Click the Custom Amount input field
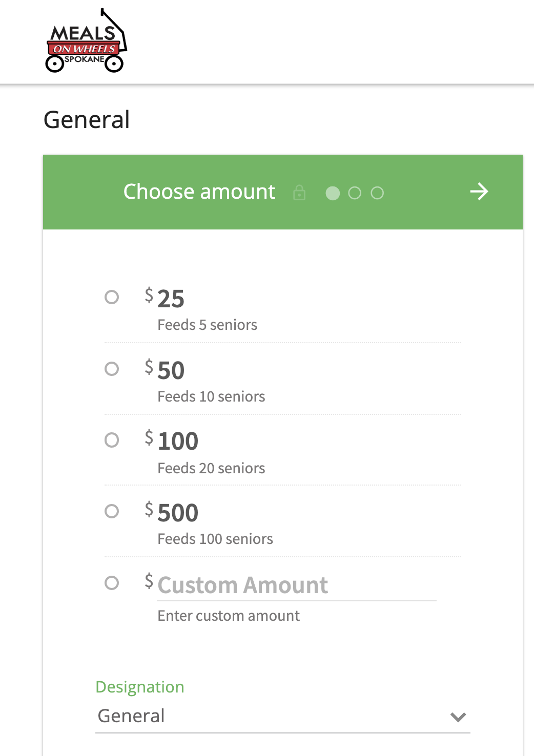534x756 pixels. coord(297,585)
